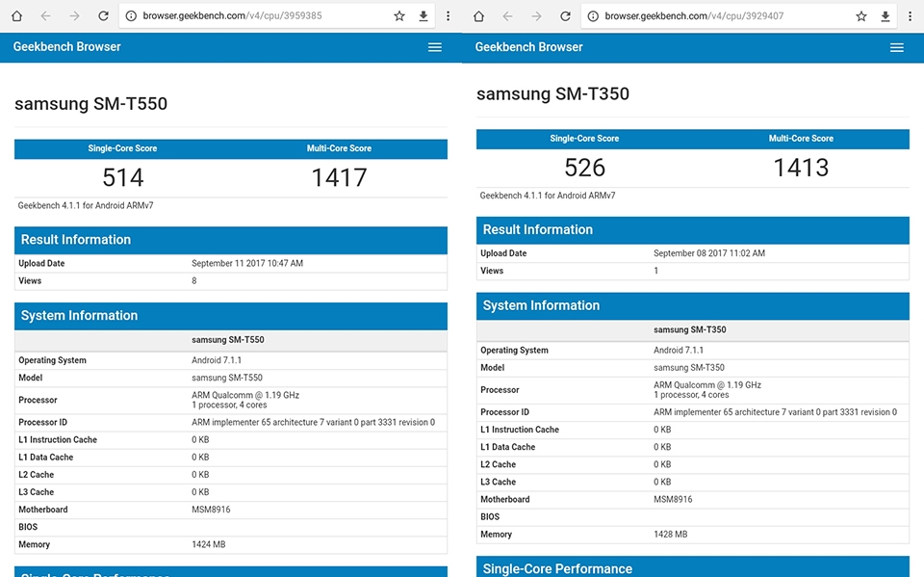Click Processor ID value on SM-T350 page

click(x=776, y=412)
